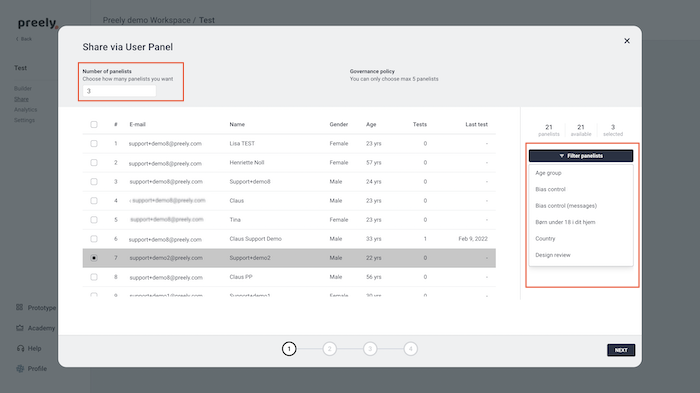
Task: Click the Back link in the sidebar
Action: tap(24, 39)
